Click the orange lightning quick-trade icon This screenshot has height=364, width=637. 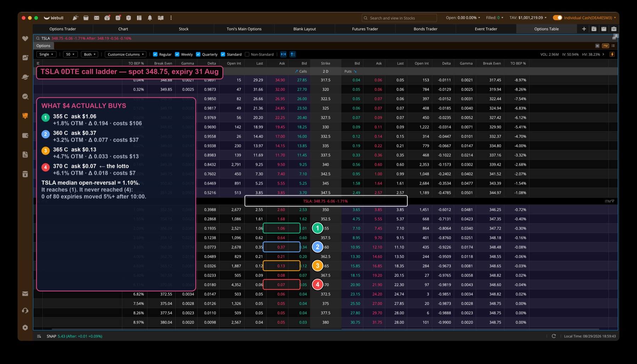point(612,54)
